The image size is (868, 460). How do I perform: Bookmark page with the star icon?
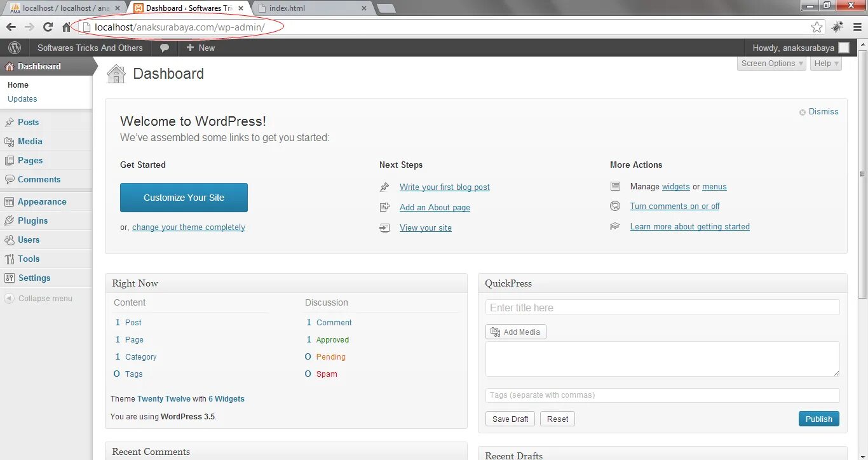tap(817, 27)
